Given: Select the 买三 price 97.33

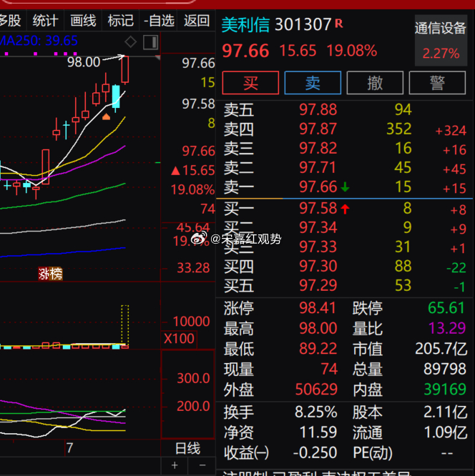Looking at the screenshot, I should 318,247.
